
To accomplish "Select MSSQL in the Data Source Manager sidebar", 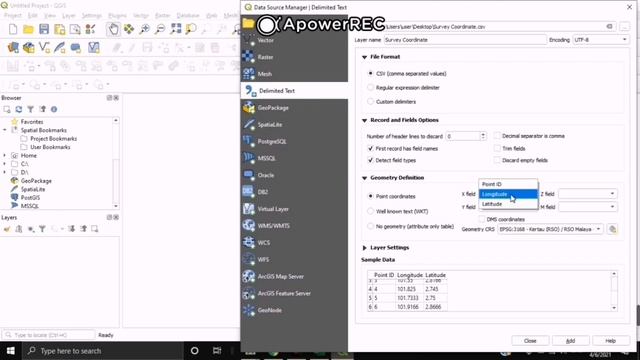I will point(294,158).
